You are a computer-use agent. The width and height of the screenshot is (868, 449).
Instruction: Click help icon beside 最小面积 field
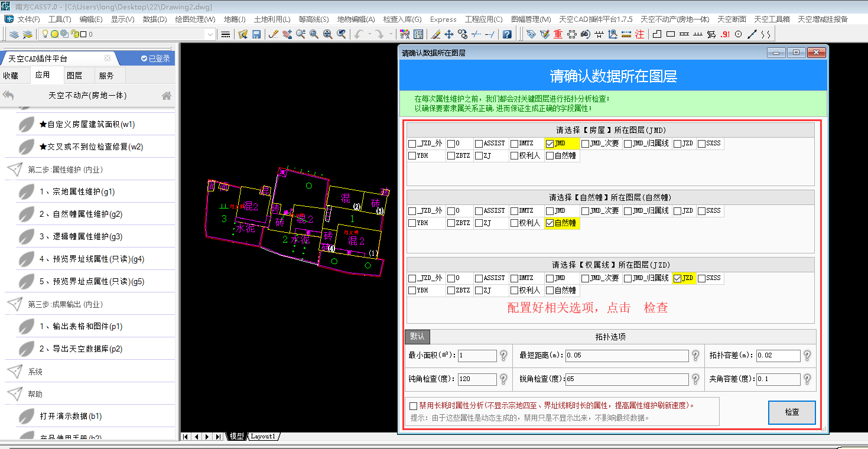pyautogui.click(x=503, y=356)
